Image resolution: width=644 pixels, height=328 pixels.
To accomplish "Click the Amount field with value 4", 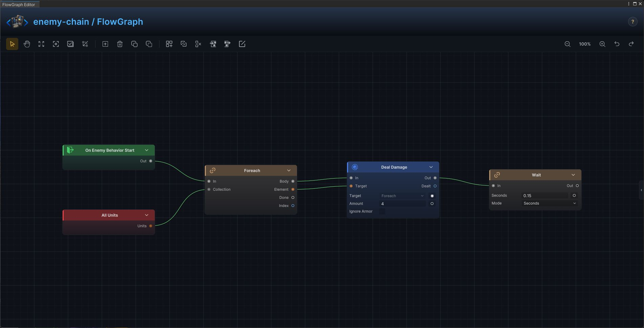I will [x=403, y=204].
